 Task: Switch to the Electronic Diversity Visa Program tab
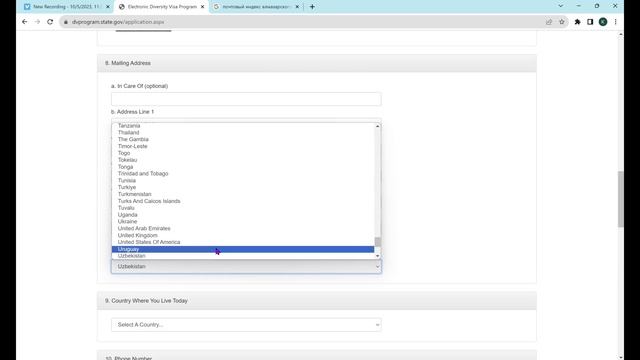click(x=162, y=7)
